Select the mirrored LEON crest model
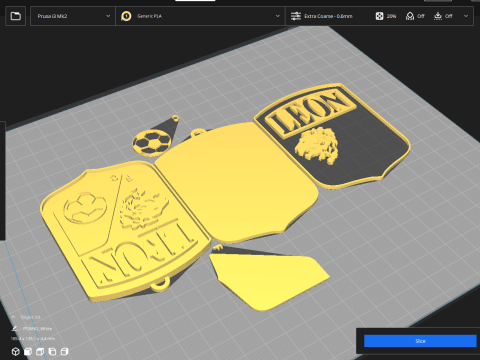Screen dimensions: 480x360 click(125, 230)
